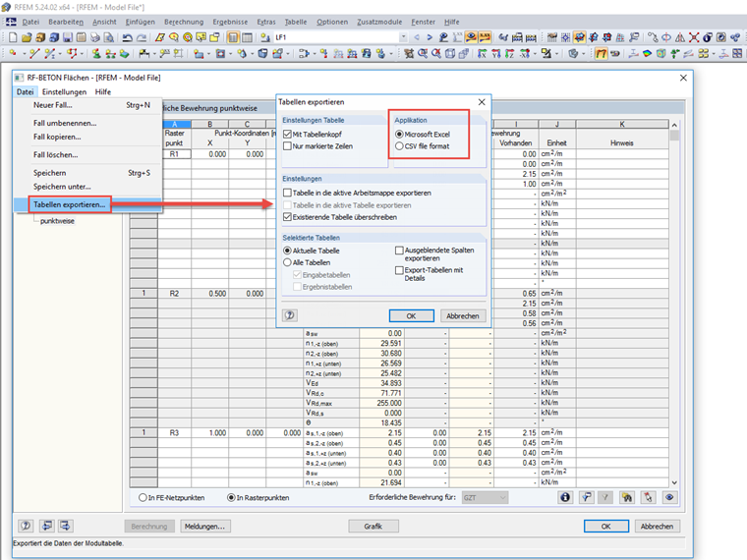Select 'Aktuelle Tabelle' radio button
Viewport: 747px width, 560px height.
[x=287, y=251]
